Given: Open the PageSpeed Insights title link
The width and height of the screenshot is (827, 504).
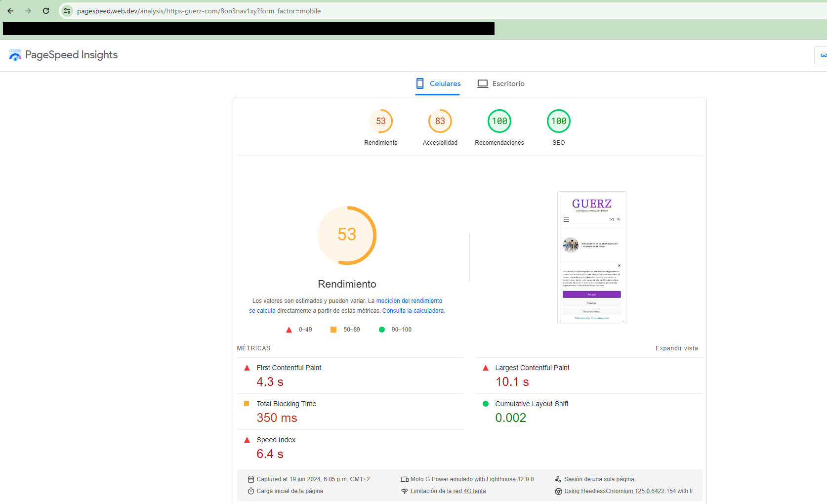Looking at the screenshot, I should [x=71, y=55].
